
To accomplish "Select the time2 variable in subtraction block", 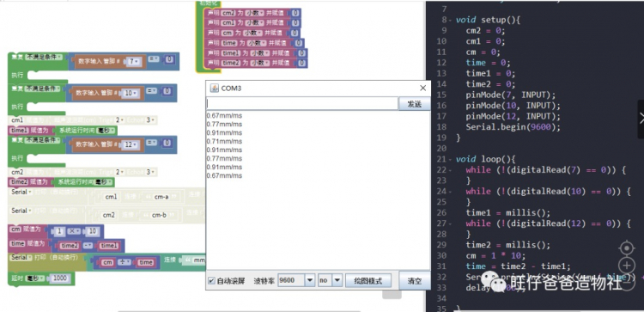I will (69, 246).
